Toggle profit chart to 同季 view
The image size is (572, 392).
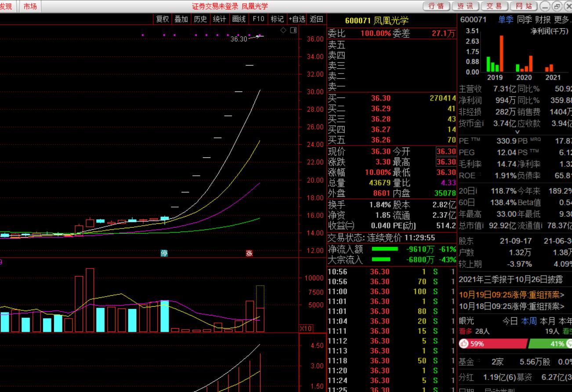(524, 19)
